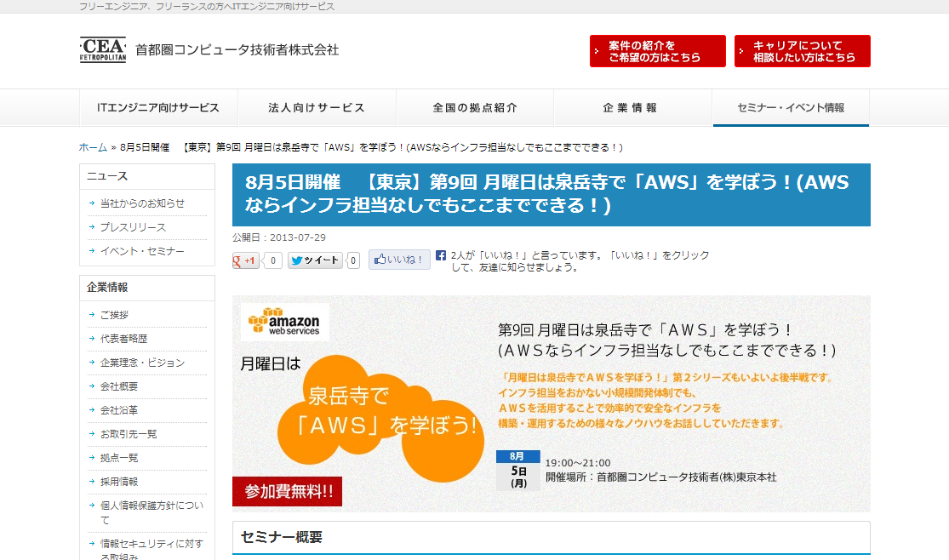
Task: Open プレスリリース sidebar link
Action: (133, 227)
